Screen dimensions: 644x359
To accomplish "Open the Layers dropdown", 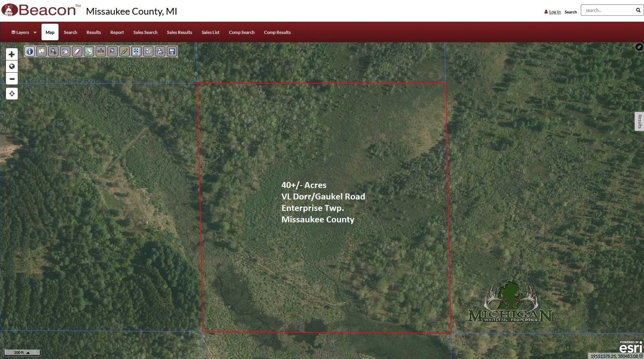I will pos(23,32).
